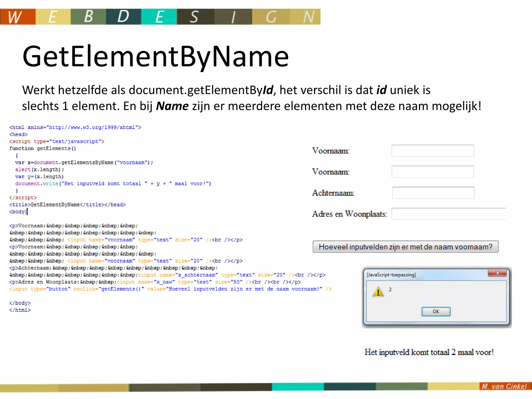The height and width of the screenshot is (399, 532).
Task: Click the dark teal D tile
Action: (123, 17)
